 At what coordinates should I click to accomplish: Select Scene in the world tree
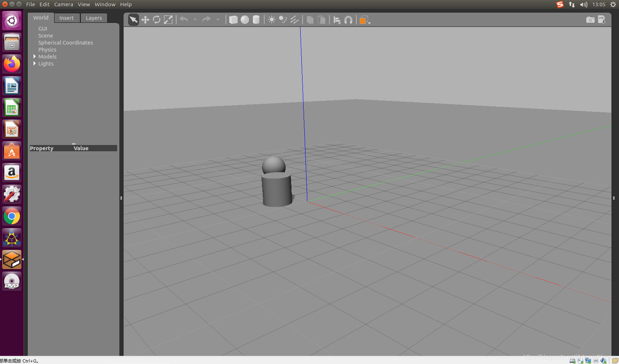click(x=46, y=36)
